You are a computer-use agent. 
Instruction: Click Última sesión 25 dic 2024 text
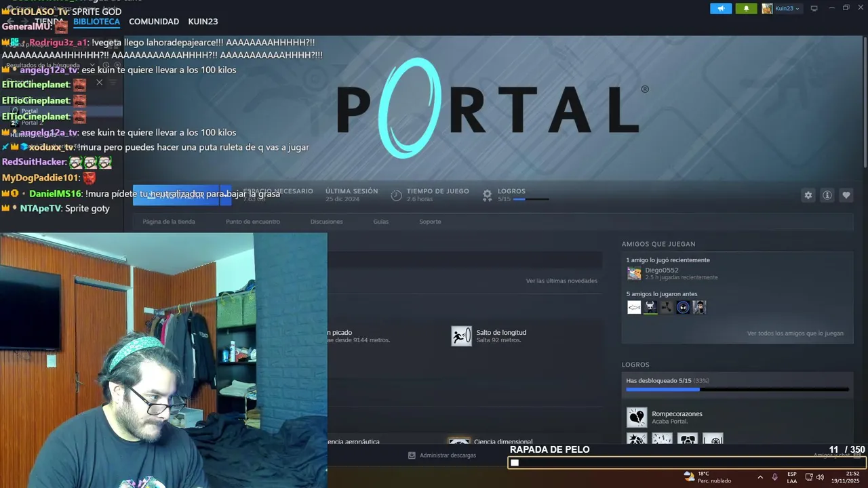point(351,195)
